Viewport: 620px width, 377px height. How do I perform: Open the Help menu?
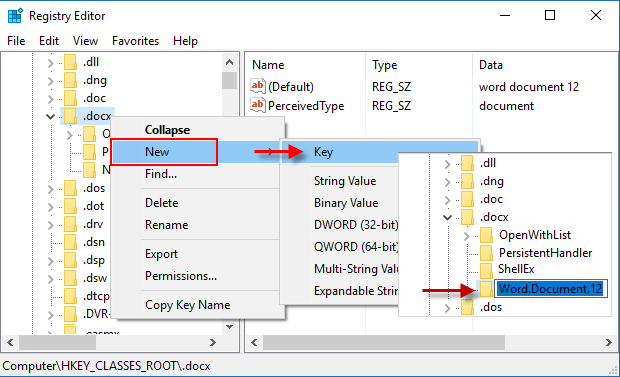coord(185,41)
